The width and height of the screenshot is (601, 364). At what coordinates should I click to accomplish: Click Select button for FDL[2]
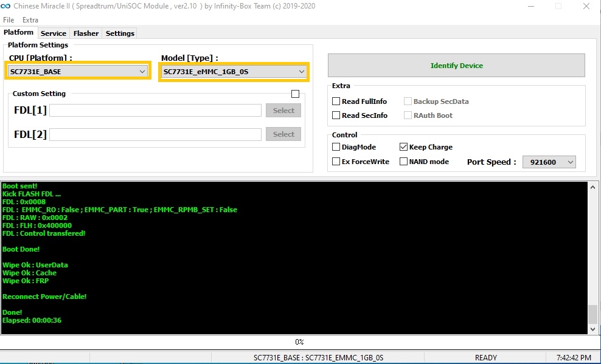click(x=283, y=134)
